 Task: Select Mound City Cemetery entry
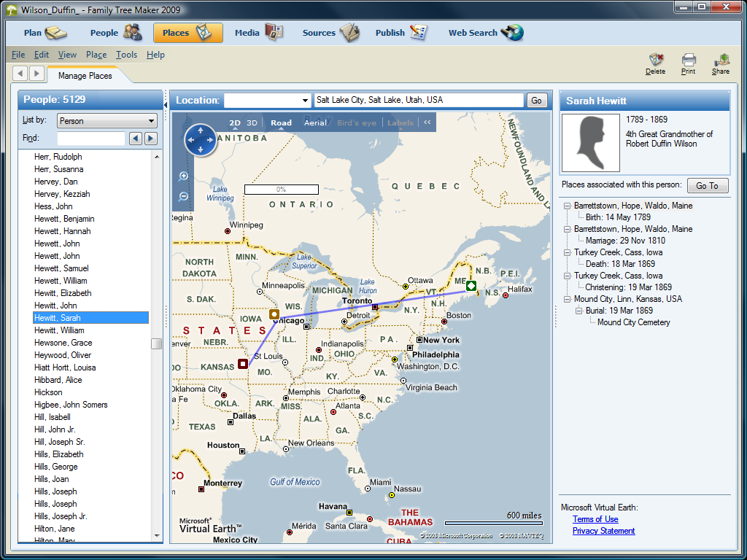click(x=634, y=322)
